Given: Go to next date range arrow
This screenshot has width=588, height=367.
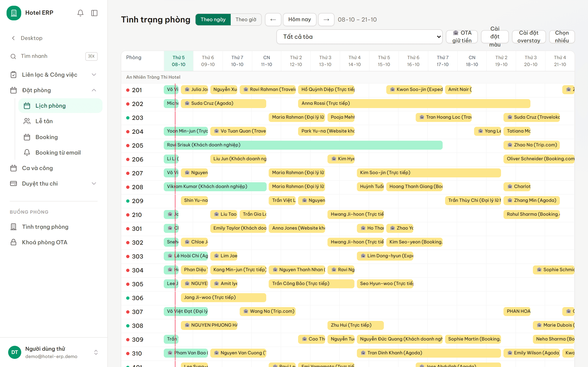Looking at the screenshot, I should pos(326,19).
